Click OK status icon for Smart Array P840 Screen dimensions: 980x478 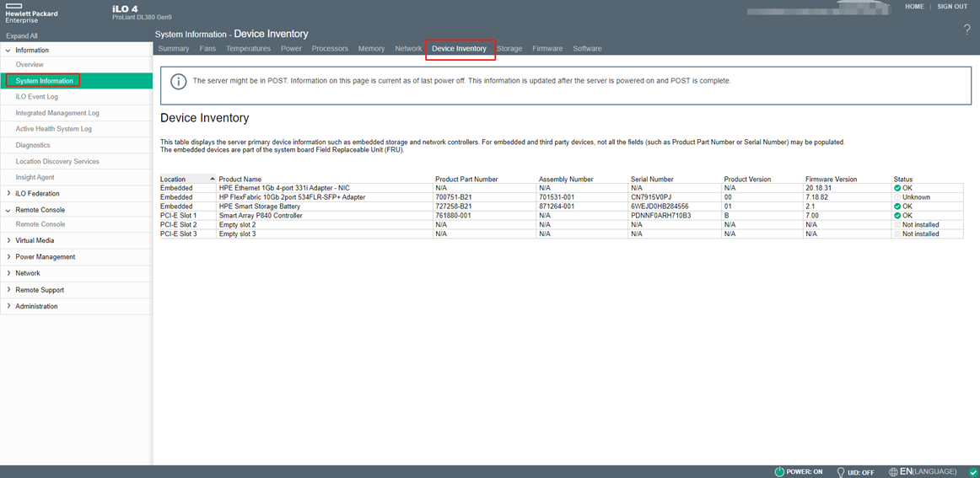897,216
